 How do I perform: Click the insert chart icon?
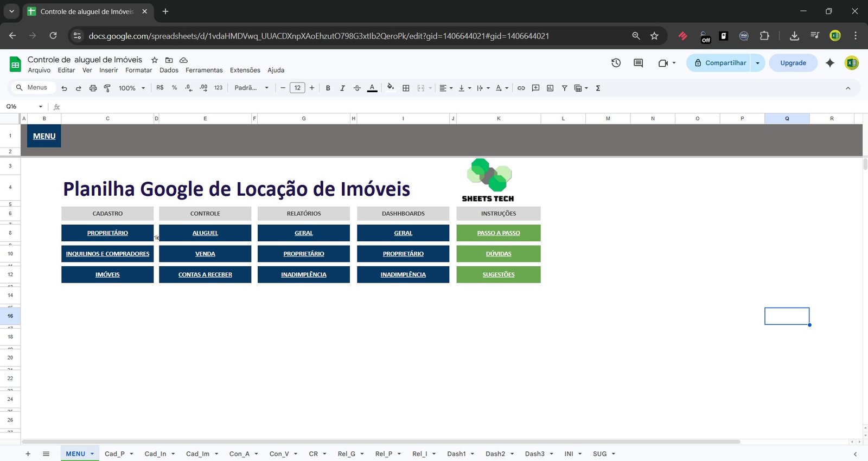[550, 88]
